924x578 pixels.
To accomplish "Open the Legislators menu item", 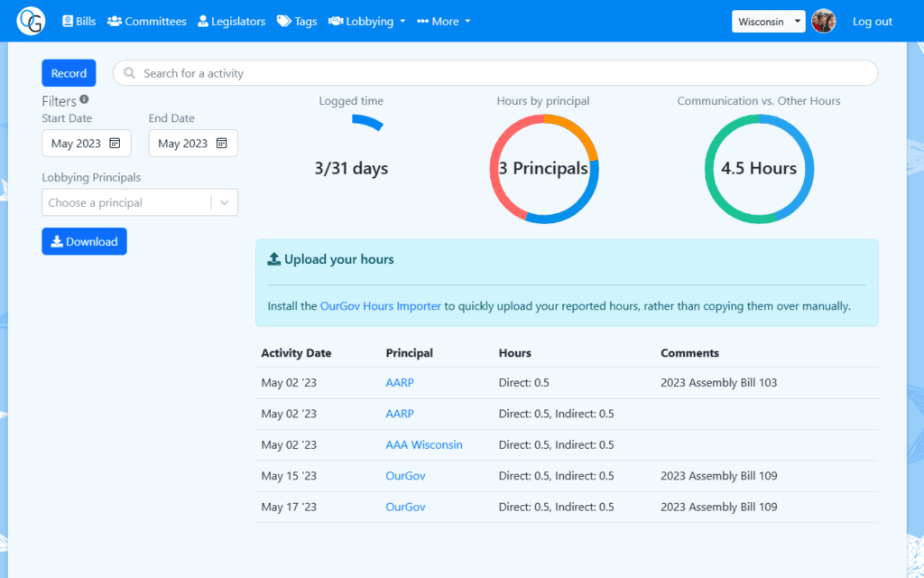I will [x=232, y=22].
